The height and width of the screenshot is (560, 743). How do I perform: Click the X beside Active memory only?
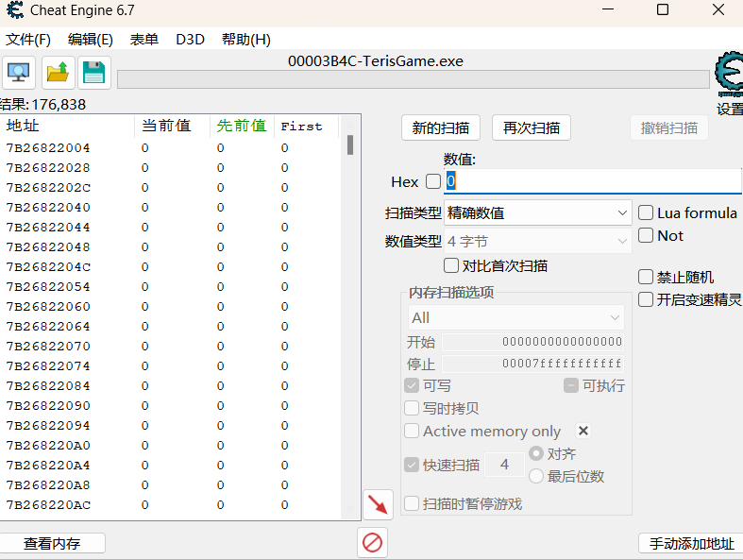[x=583, y=431]
